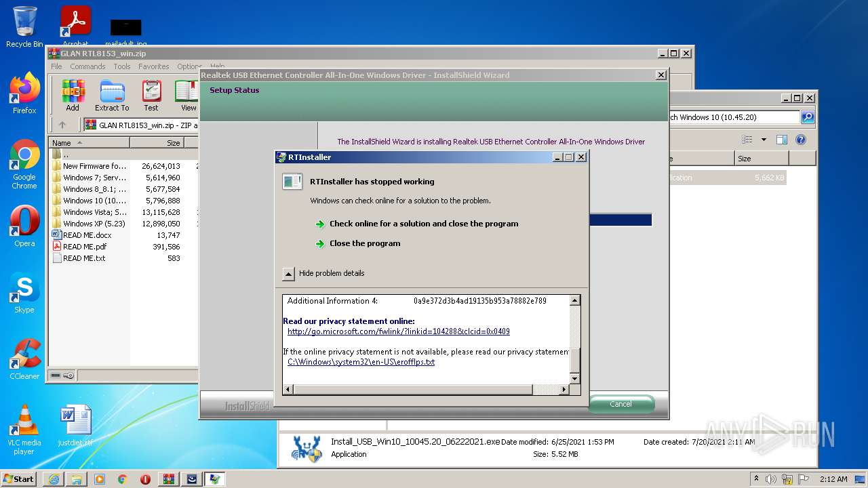
Task: Open justdiet.rtf desktop file
Action: (x=75, y=426)
